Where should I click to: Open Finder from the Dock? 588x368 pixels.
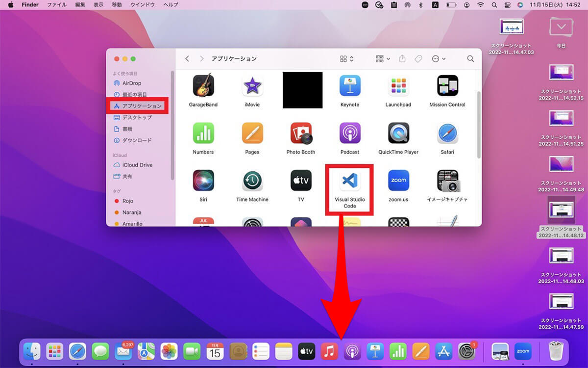pyautogui.click(x=32, y=351)
